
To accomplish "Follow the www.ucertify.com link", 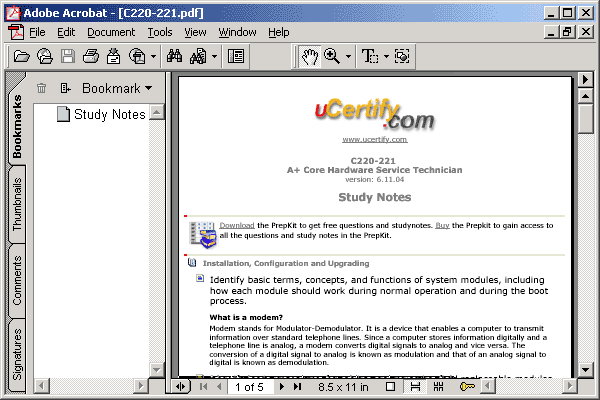I will click(375, 139).
